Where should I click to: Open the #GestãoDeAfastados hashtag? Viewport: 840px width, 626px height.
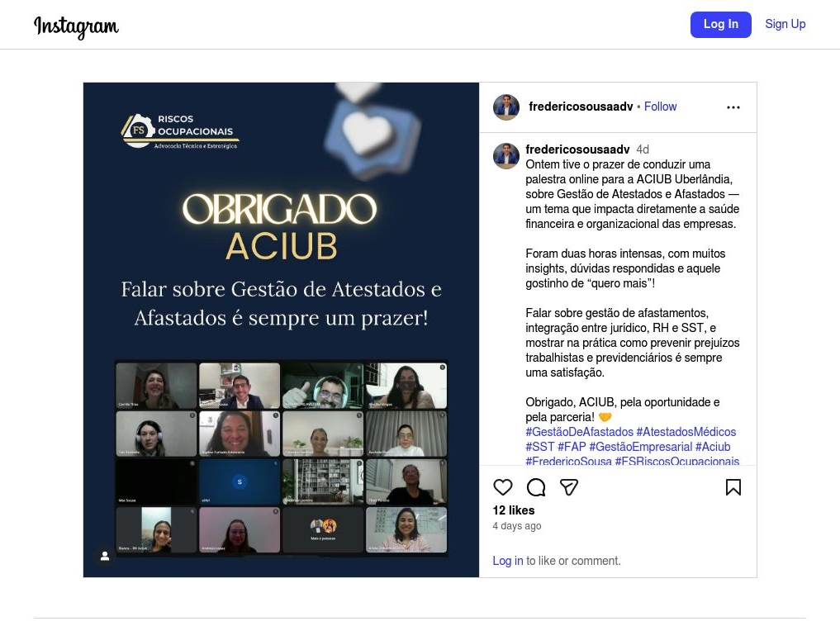[579, 432]
